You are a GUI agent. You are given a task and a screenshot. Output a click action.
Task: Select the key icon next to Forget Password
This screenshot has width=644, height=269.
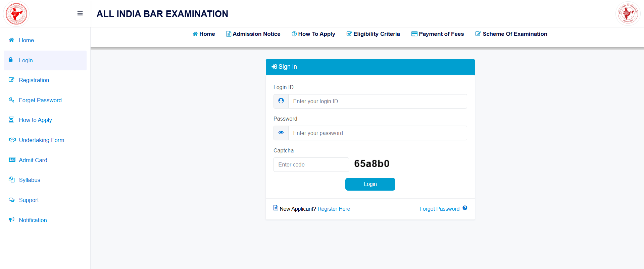point(11,100)
